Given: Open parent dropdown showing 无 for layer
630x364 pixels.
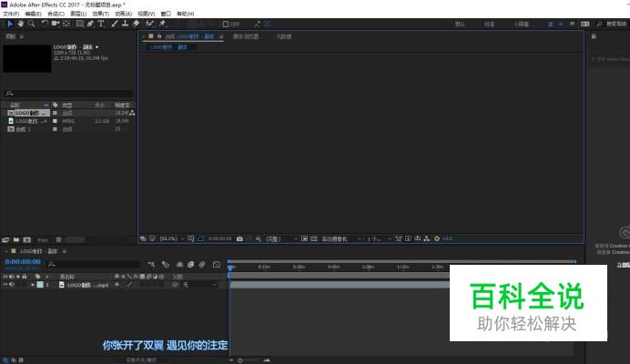Looking at the screenshot, I should click(198, 285).
